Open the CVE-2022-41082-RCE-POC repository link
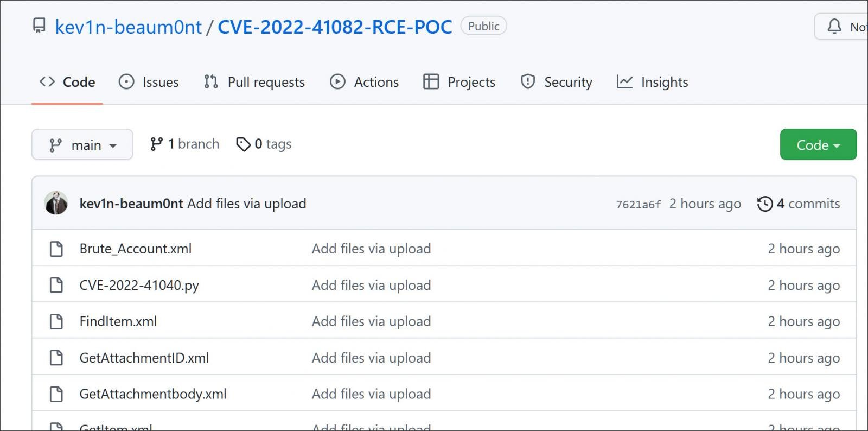 (x=335, y=27)
